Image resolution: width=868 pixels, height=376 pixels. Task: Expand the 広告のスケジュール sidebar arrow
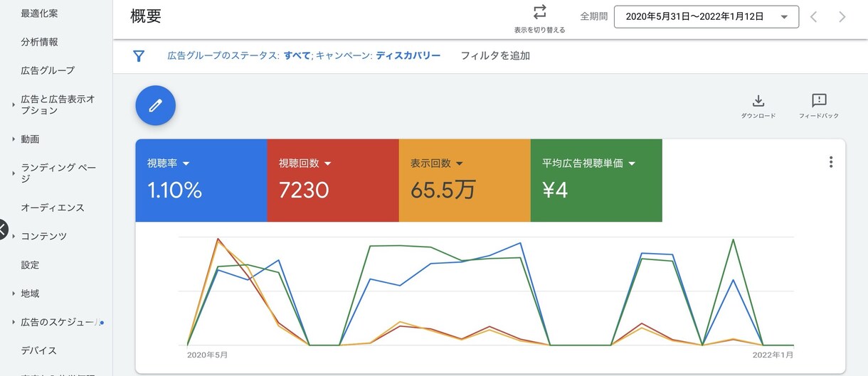point(14,322)
